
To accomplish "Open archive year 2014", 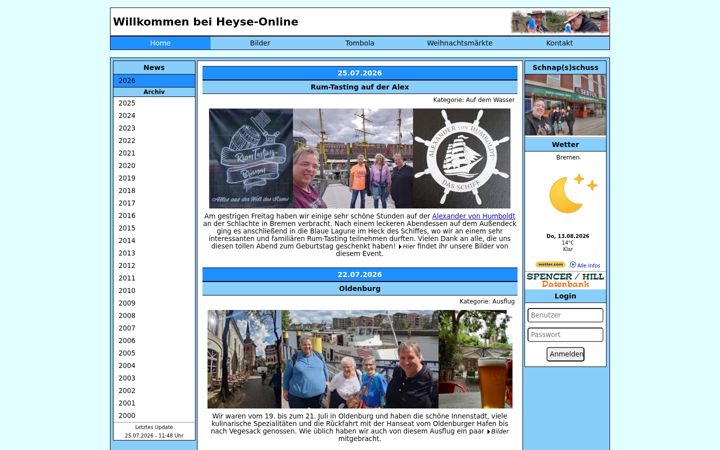I will (154, 240).
